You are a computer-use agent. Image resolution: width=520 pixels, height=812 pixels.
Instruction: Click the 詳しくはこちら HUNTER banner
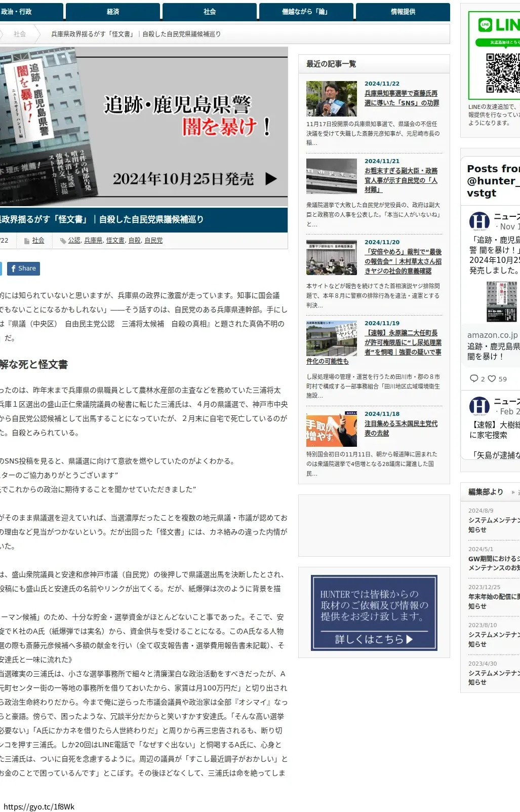tap(374, 612)
